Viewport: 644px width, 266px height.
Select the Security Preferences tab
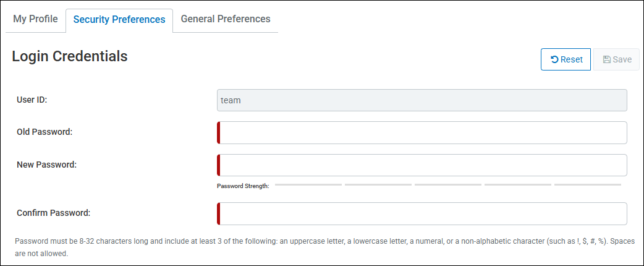[119, 20]
